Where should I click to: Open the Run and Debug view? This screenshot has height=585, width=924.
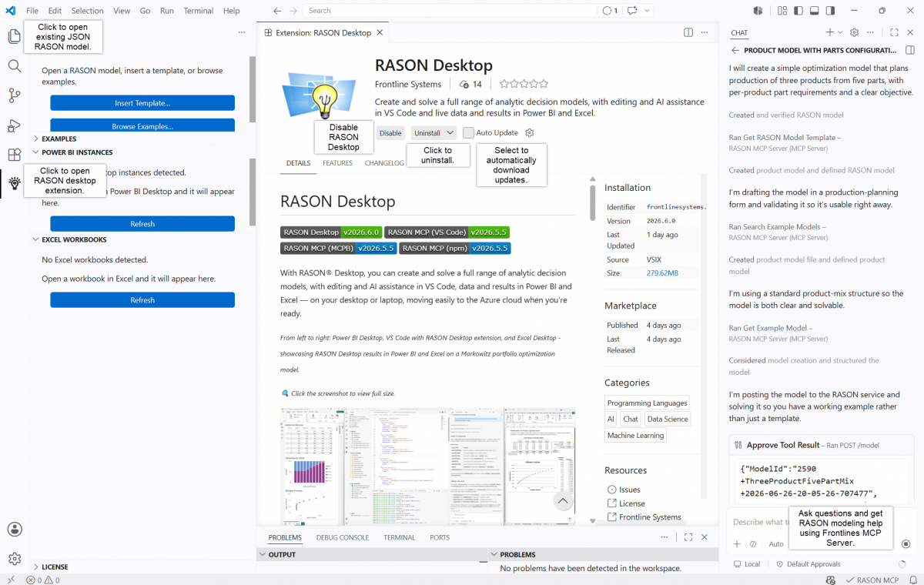[x=15, y=125]
